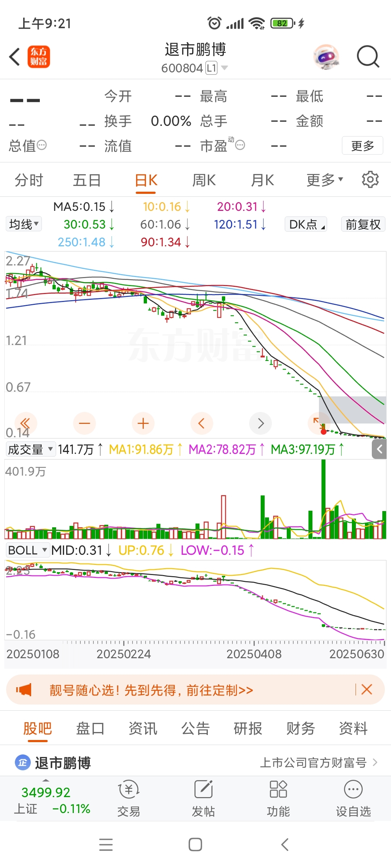Switch to 五日 chart tab
The width and height of the screenshot is (391, 868).
(87, 180)
